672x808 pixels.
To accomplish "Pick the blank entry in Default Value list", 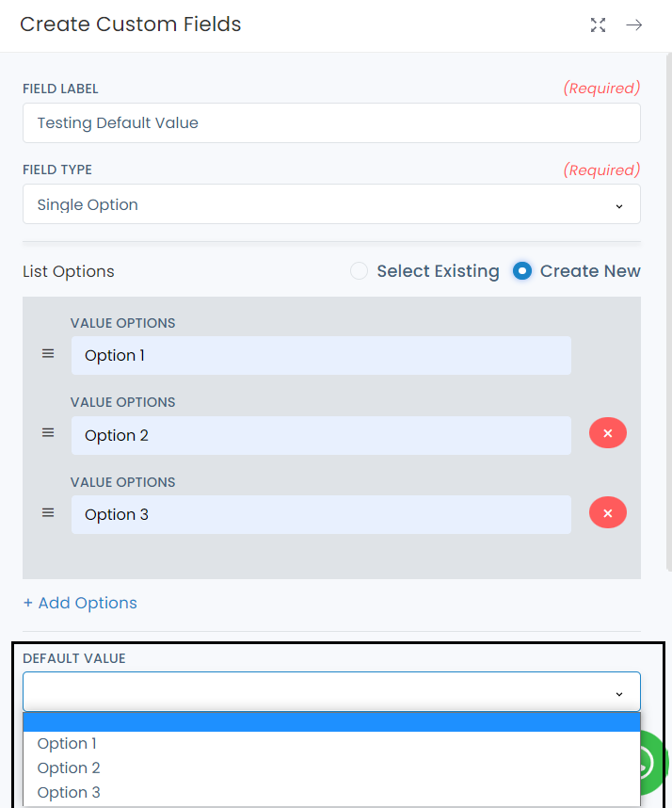I will [x=331, y=722].
